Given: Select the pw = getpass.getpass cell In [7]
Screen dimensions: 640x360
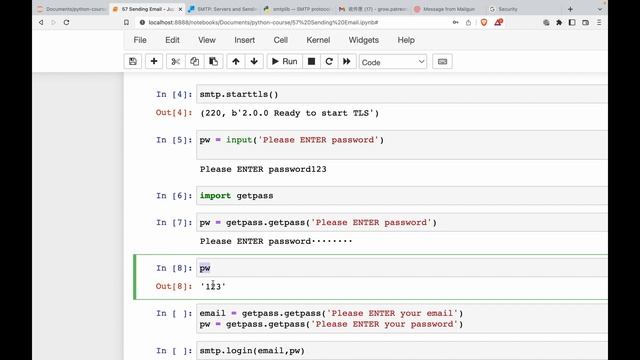Looking at the screenshot, I should (x=402, y=222).
